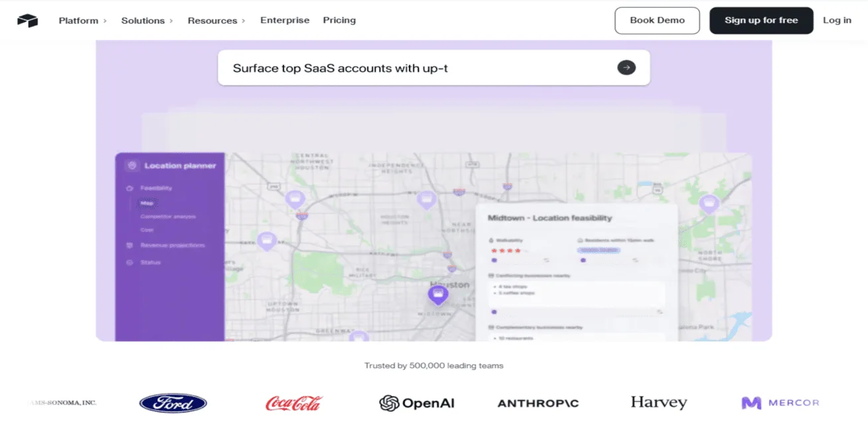Screen dimensions: 868x421
Task: Click the Ford logo
Action: 173,403
